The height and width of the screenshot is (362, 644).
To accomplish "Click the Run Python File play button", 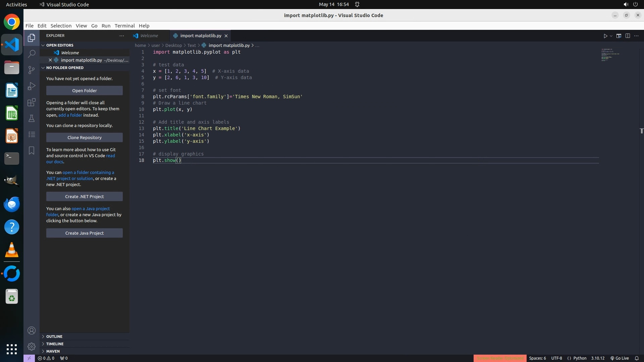I will pyautogui.click(x=605, y=36).
